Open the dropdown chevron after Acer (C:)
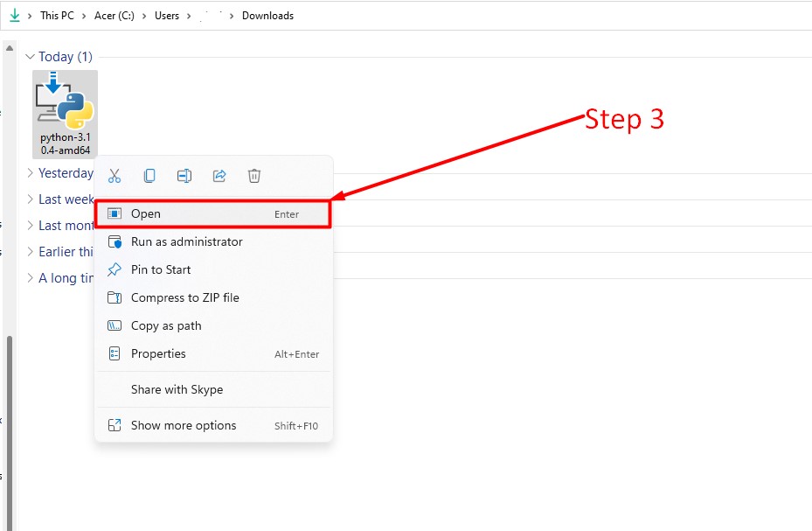 pos(144,16)
